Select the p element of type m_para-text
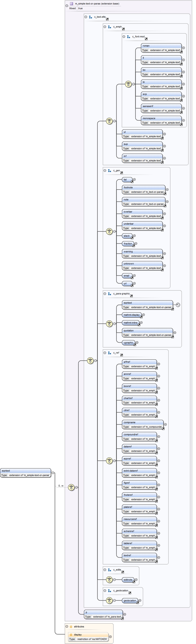Screen dimensions: 196x644 (x=104, y=614)
